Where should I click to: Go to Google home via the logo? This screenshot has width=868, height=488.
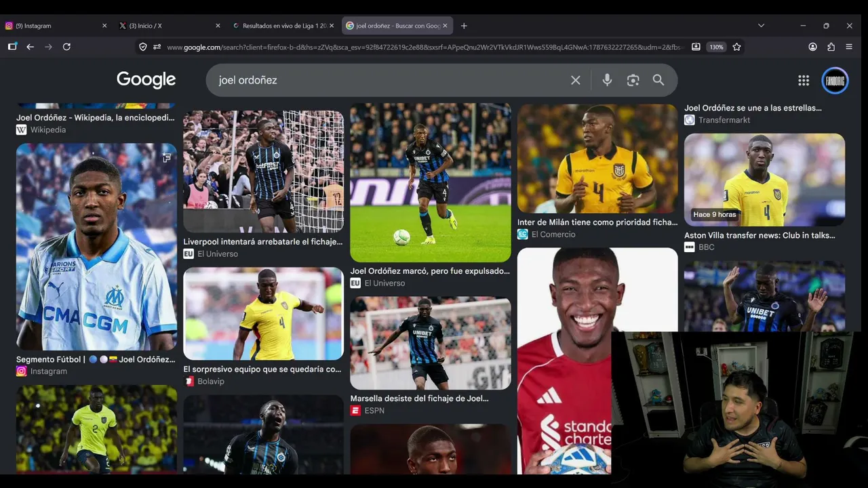pyautogui.click(x=146, y=80)
